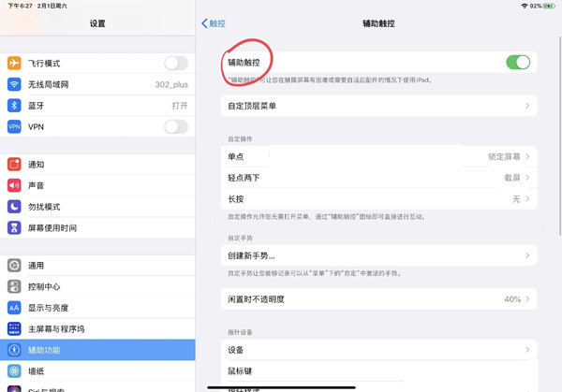Tap the VPN icon in sidebar
562x392 pixels.
pyautogui.click(x=14, y=126)
